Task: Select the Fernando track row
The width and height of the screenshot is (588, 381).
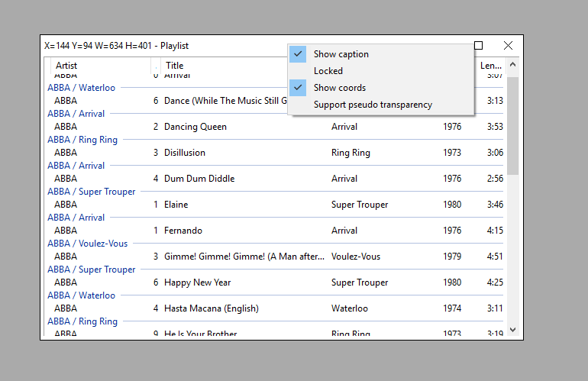Action: tap(183, 231)
